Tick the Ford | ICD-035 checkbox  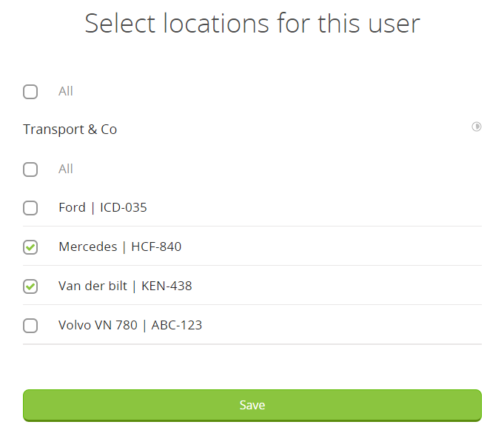30,208
